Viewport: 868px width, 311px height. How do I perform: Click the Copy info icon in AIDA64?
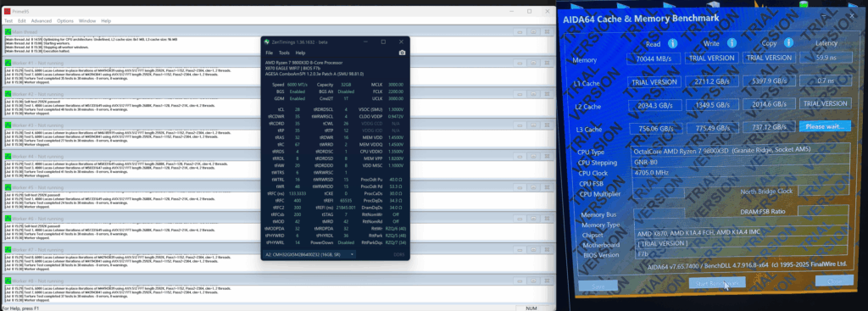pos(788,42)
